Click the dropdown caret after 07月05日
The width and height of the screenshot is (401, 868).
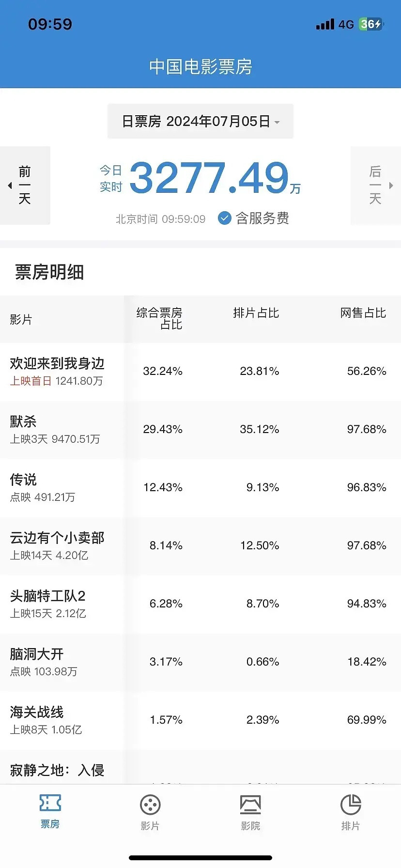[277, 122]
